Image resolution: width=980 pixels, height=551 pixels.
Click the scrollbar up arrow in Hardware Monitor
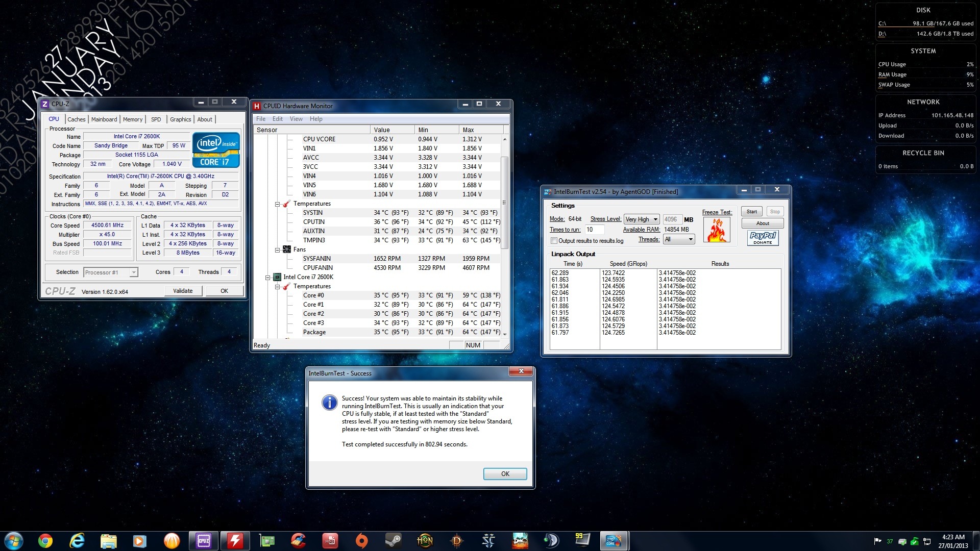pos(505,139)
